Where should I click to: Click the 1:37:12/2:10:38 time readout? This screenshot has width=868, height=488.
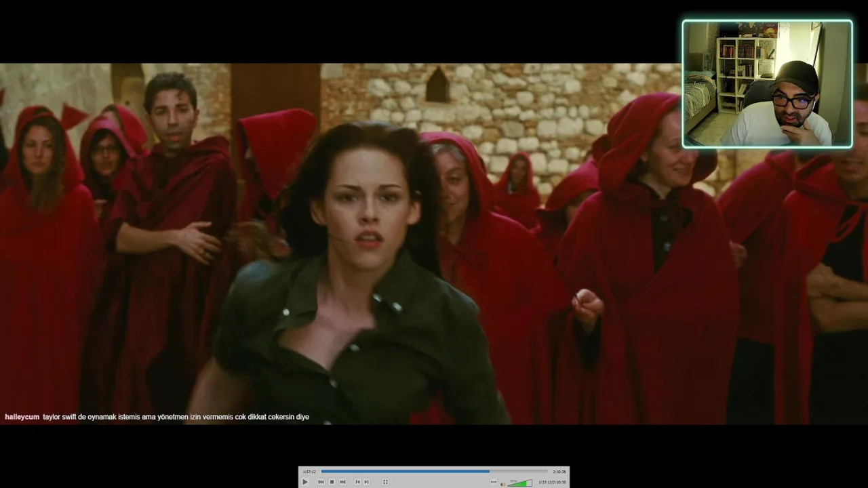click(x=552, y=482)
